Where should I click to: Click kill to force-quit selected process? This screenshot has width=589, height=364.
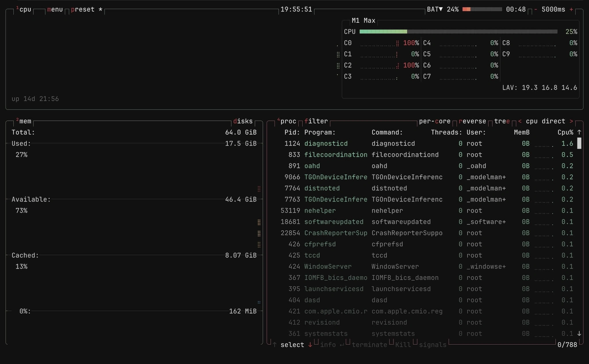403,344
